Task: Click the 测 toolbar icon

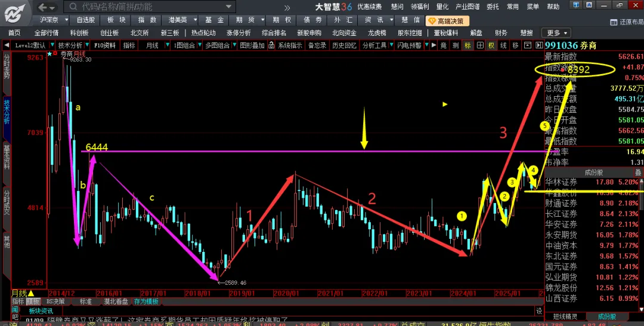Action: (456, 45)
